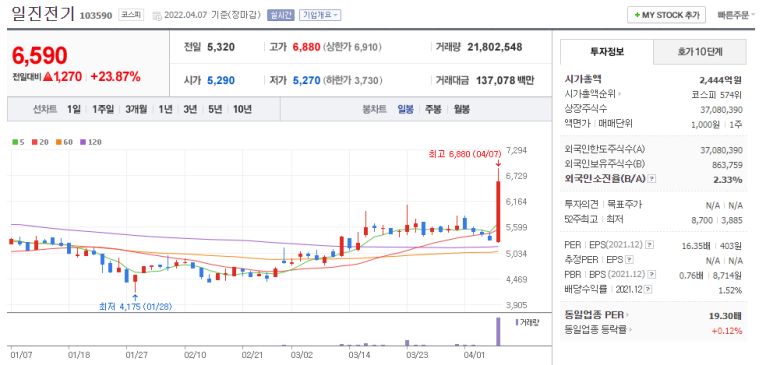The image size is (773, 365).
Task: Click stock name 일진전기
Action: (43, 13)
